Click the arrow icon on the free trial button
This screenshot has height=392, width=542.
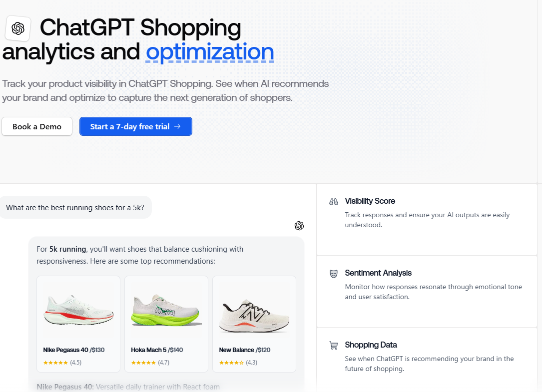click(x=177, y=126)
